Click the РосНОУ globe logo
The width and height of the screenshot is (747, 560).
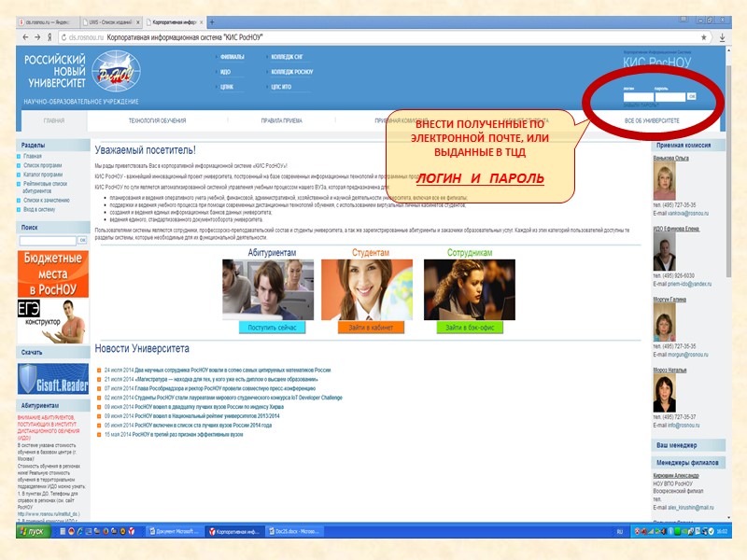click(116, 72)
